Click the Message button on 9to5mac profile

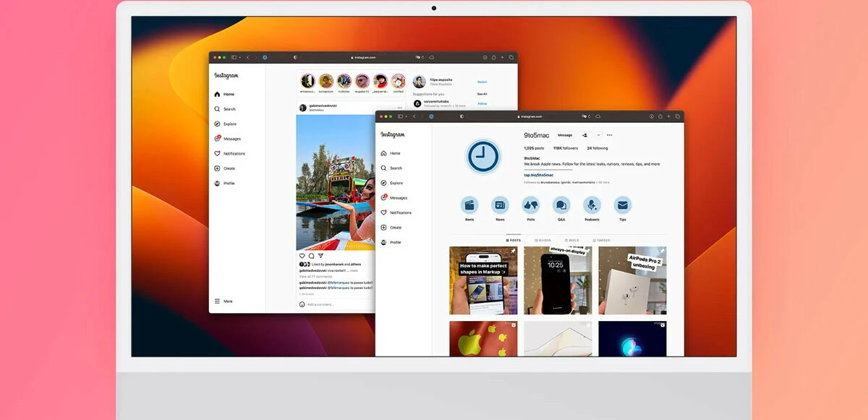click(x=565, y=135)
